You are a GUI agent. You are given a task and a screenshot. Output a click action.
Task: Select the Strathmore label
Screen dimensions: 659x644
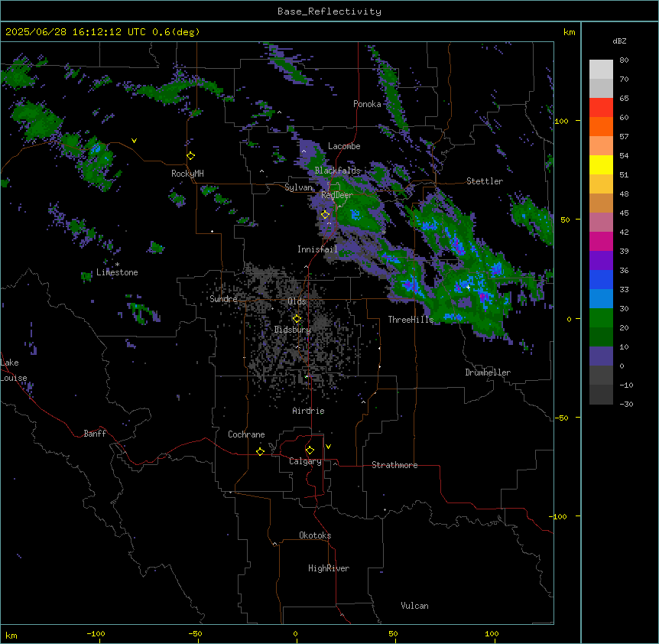(x=394, y=465)
